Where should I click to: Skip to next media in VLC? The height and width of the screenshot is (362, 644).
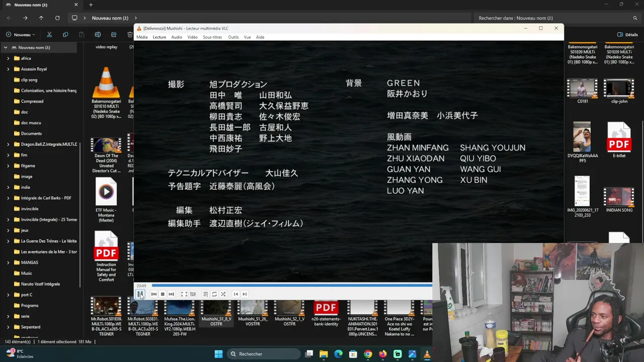171,294
